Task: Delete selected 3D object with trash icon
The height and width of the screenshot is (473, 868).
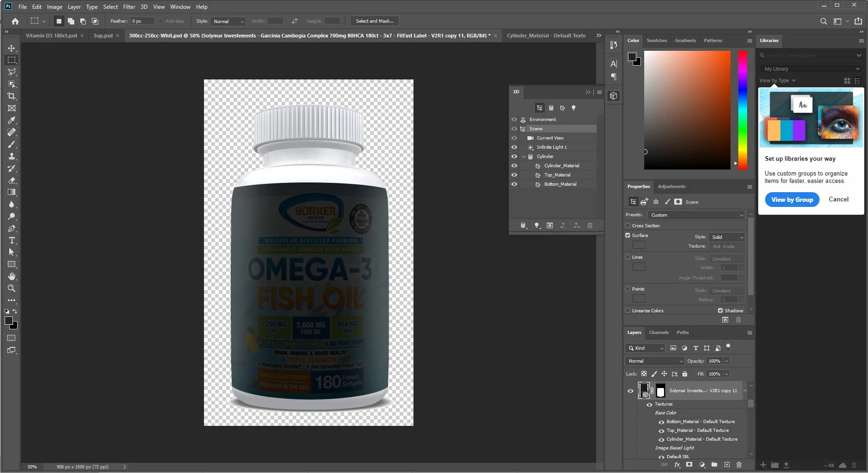Action: point(590,225)
